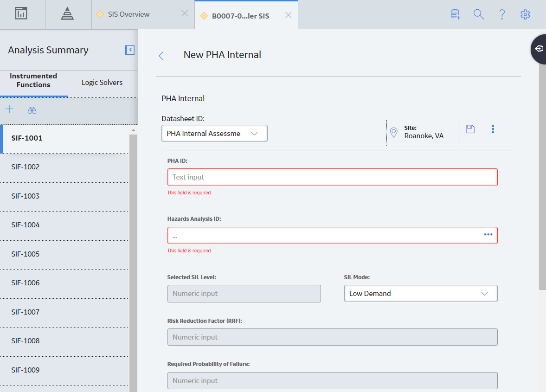The height and width of the screenshot is (392, 546).
Task: Click the Required Probability of Failure field
Action: point(333,380)
